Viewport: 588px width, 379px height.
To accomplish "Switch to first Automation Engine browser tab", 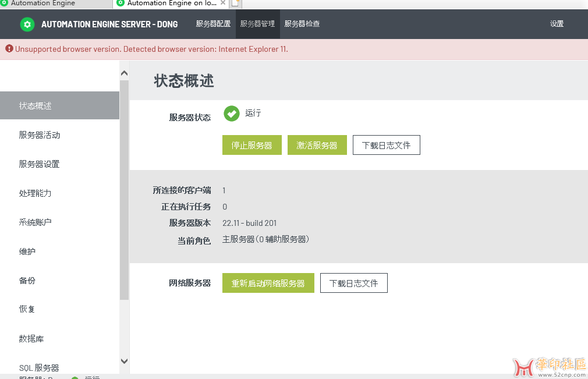I will pos(56,3).
